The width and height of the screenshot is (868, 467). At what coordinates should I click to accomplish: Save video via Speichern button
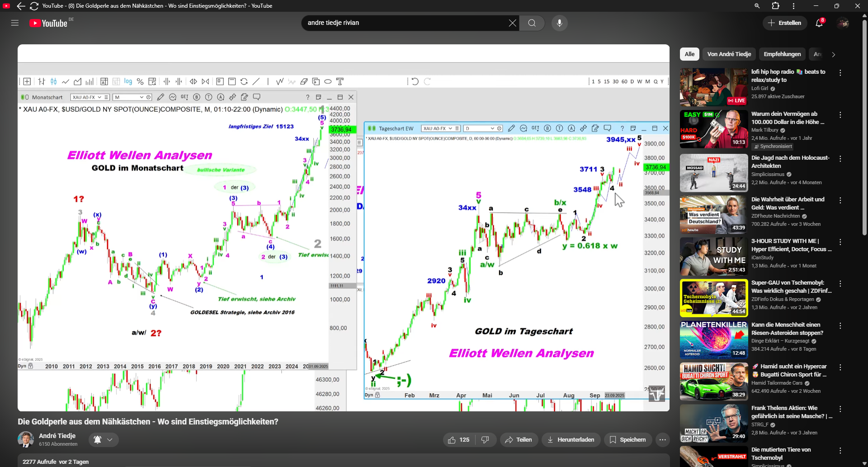pos(627,440)
